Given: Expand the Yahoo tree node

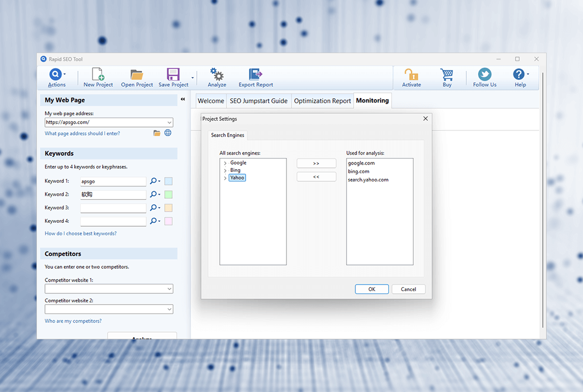Looking at the screenshot, I should point(225,178).
